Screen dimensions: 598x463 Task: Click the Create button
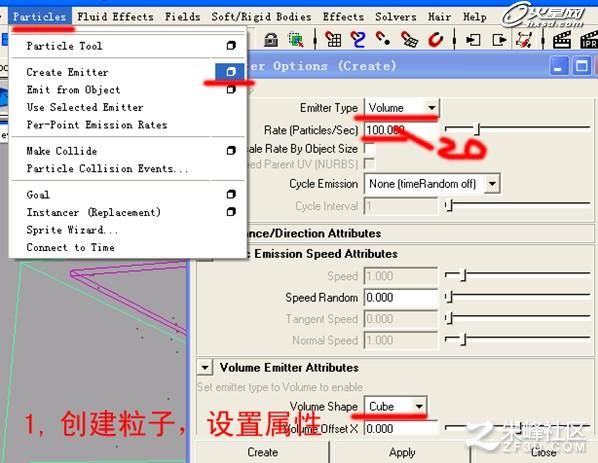coord(262,452)
